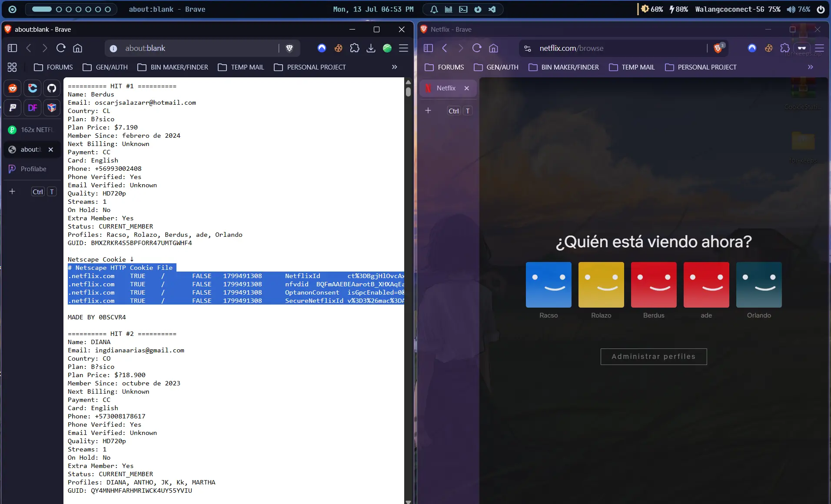This screenshot has height=504, width=831.
Task: Select the dark teal Orlando profile avatar
Action: tap(759, 285)
